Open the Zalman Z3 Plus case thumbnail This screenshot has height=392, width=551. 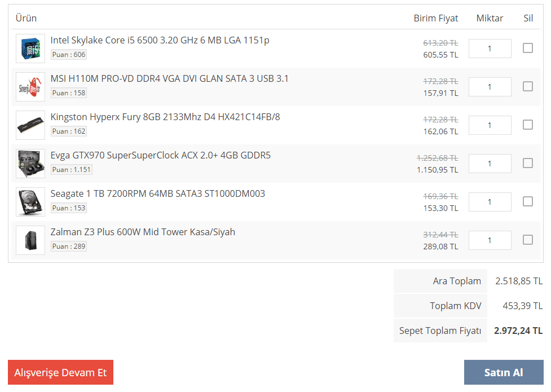click(30, 240)
